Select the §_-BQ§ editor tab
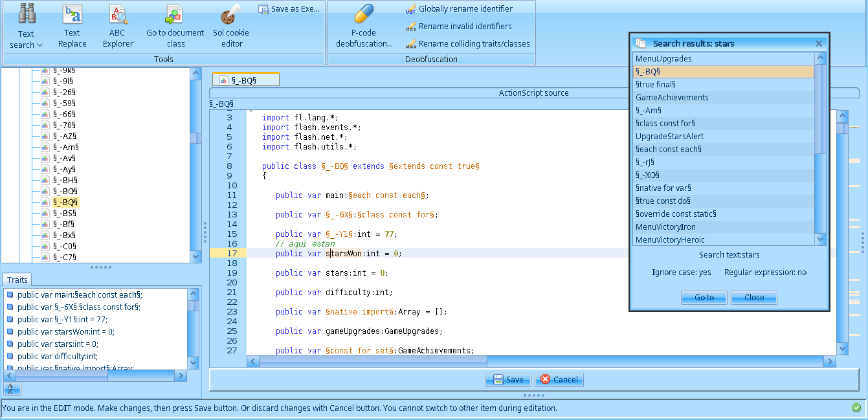Screen dimensions: 868x420 pos(245,80)
